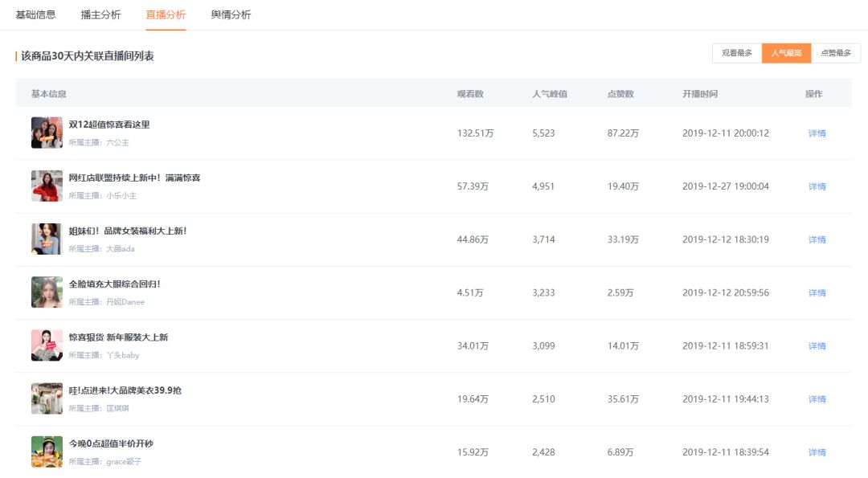The width and height of the screenshot is (868, 478).
Task: Open the 姐妹们！品牌女装福利大上新 title
Action: pos(128,231)
